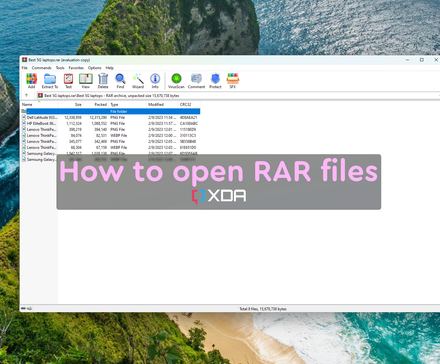Viewport: 440px width, 364px height.
Task: Select the HP EliteBook file row
Action: [x=111, y=123]
